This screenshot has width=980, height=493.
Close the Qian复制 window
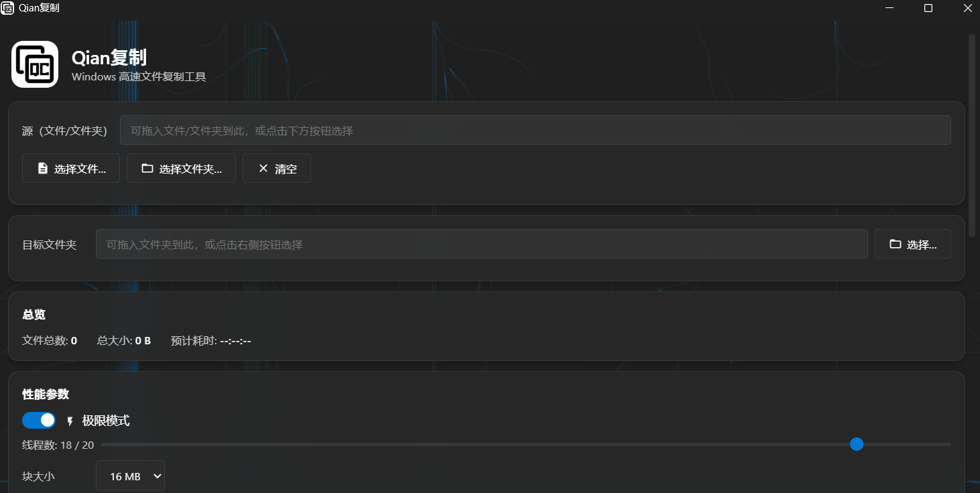coord(968,8)
